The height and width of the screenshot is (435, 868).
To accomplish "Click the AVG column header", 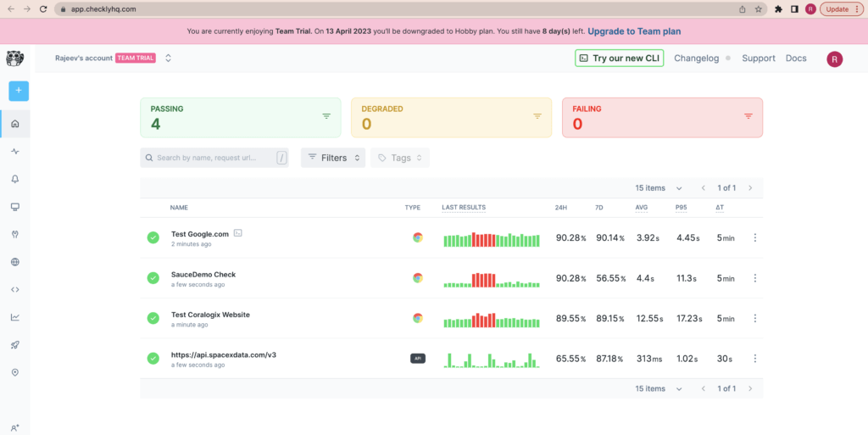I will pos(642,208).
